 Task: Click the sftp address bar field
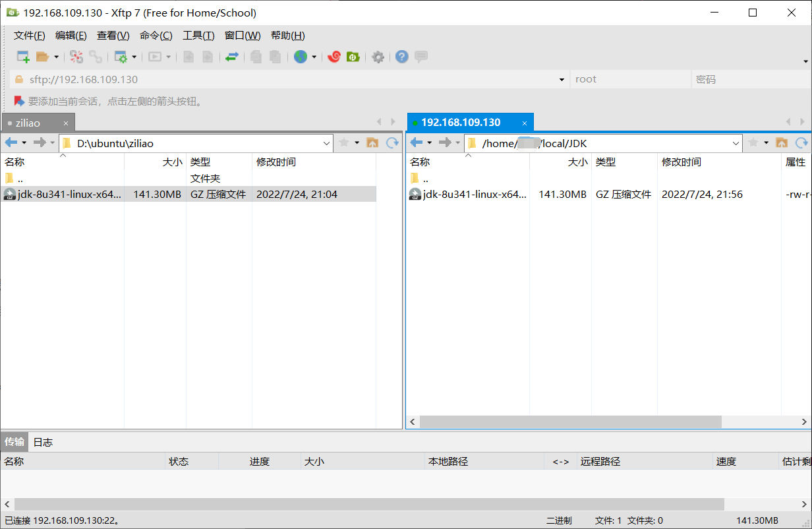[290, 79]
